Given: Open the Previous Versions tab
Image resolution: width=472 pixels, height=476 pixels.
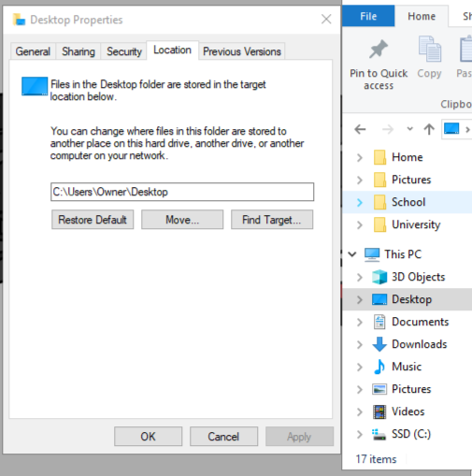Looking at the screenshot, I should pos(242,51).
